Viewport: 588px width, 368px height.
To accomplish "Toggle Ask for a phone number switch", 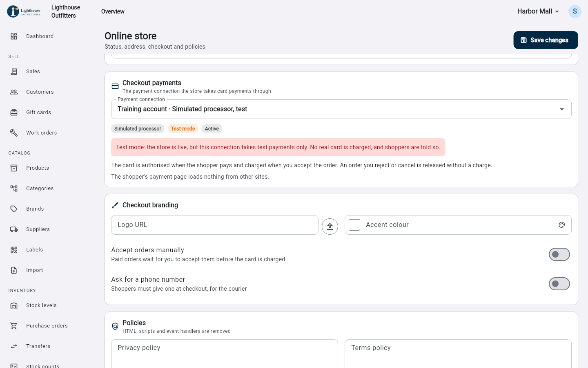I will (x=559, y=284).
